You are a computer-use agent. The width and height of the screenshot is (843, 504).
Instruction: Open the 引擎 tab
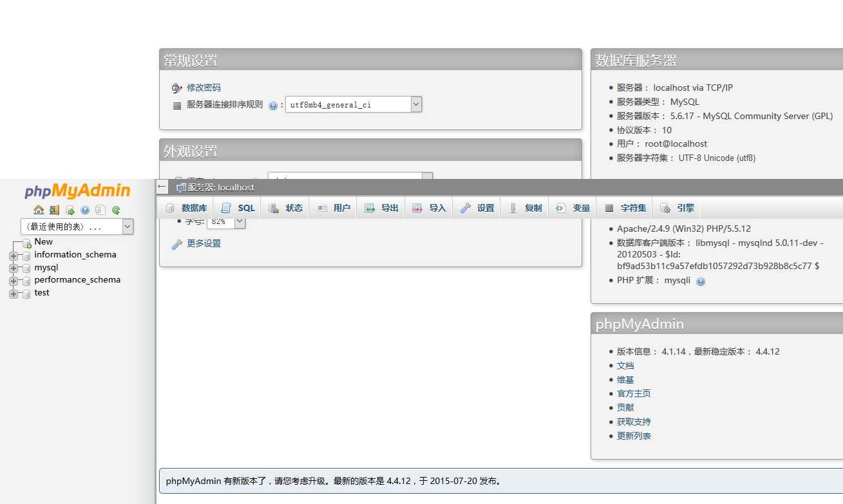[x=677, y=208]
